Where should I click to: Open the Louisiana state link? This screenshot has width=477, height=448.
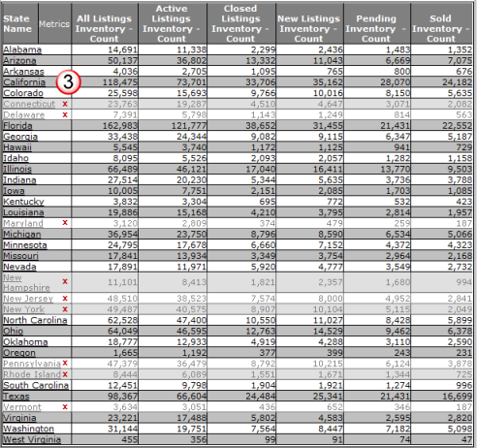[x=23, y=212]
